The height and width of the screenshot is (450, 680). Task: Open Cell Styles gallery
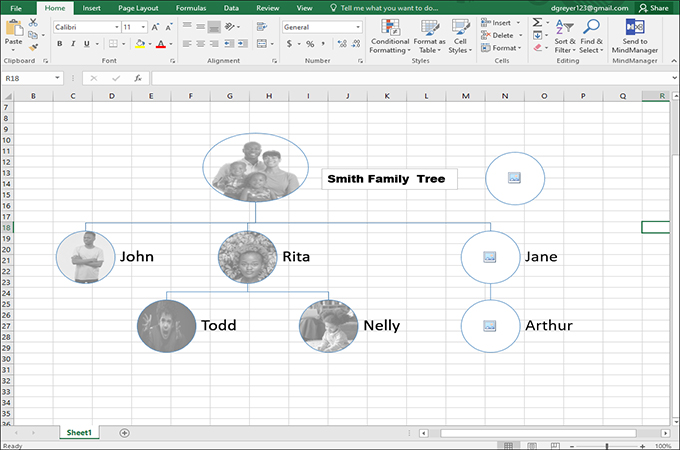(x=460, y=36)
